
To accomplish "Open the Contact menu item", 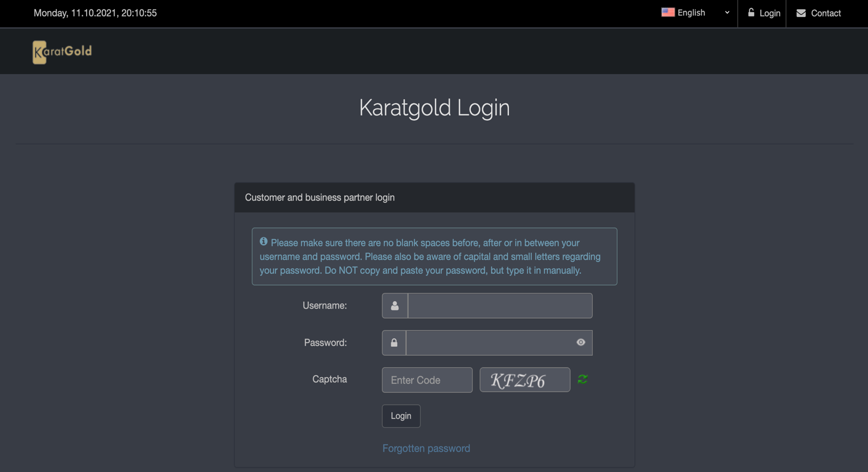I will pyautogui.click(x=818, y=13).
